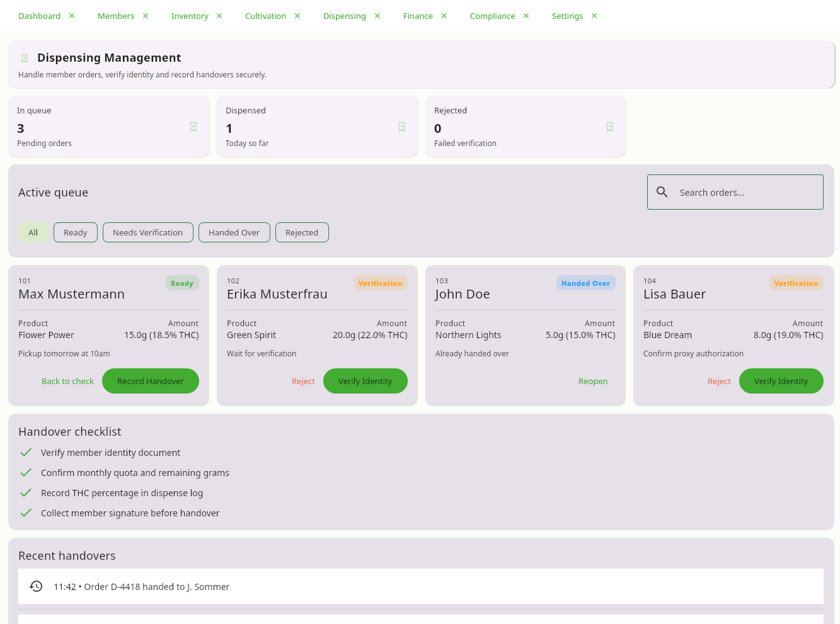Click checkmark next to Collect member signature
Viewport: 840px width, 624px height.
tap(26, 513)
